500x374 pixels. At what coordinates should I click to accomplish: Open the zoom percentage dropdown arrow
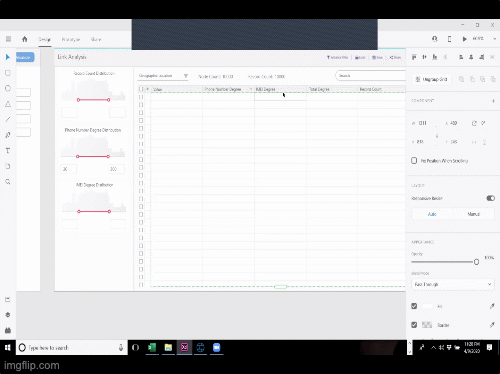[x=494, y=39]
